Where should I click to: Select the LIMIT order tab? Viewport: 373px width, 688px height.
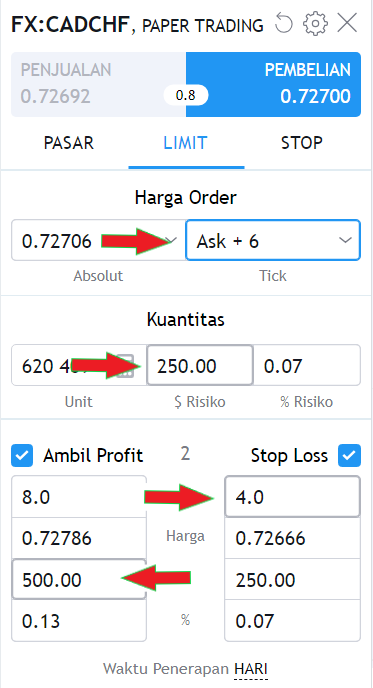pos(185,143)
